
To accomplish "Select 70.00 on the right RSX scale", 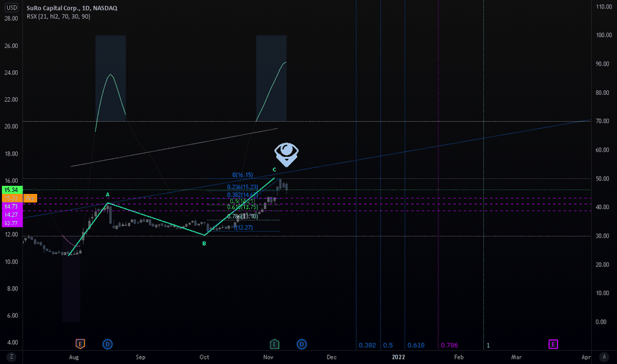I will 602,121.
